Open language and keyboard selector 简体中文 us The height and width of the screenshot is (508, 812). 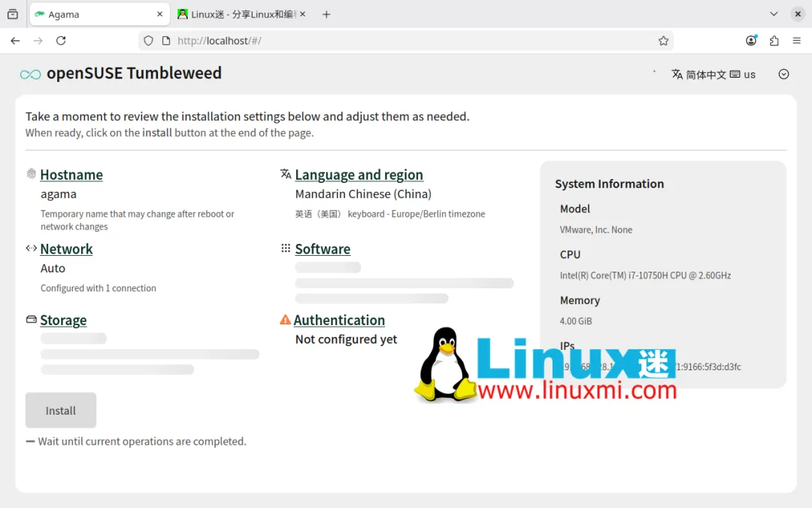tap(714, 75)
